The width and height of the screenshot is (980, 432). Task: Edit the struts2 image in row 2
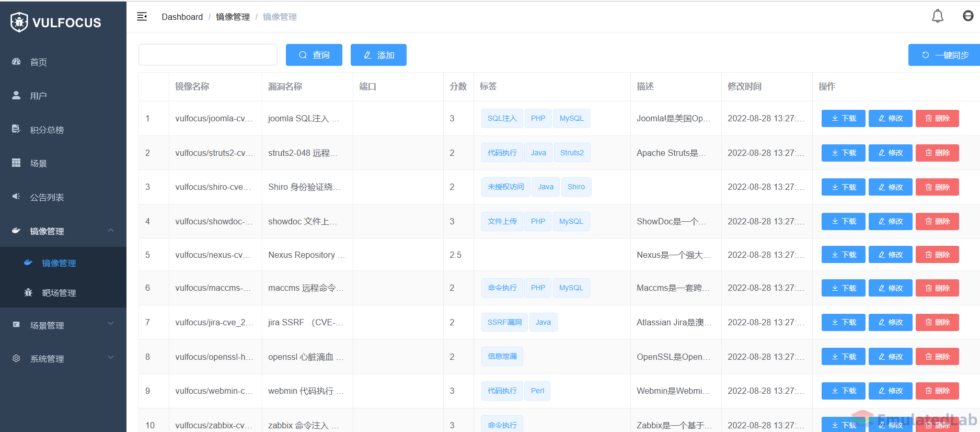tap(891, 153)
